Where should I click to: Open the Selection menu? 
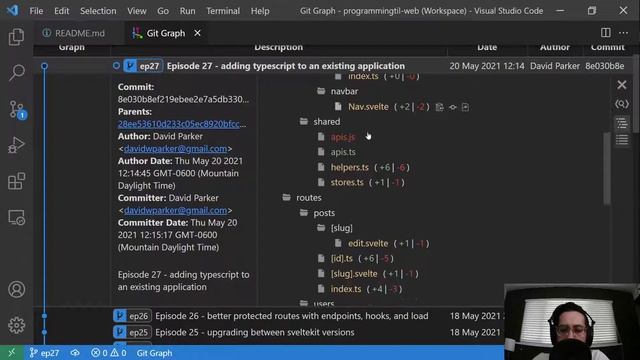pyautogui.click(x=98, y=11)
